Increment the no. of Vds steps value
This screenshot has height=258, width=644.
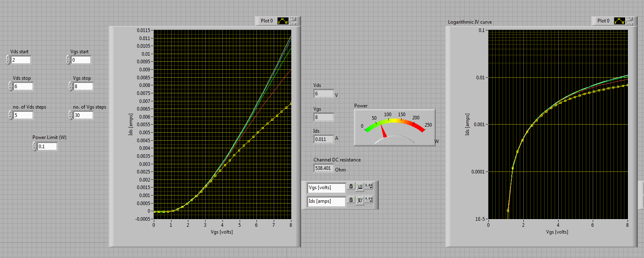(10, 113)
